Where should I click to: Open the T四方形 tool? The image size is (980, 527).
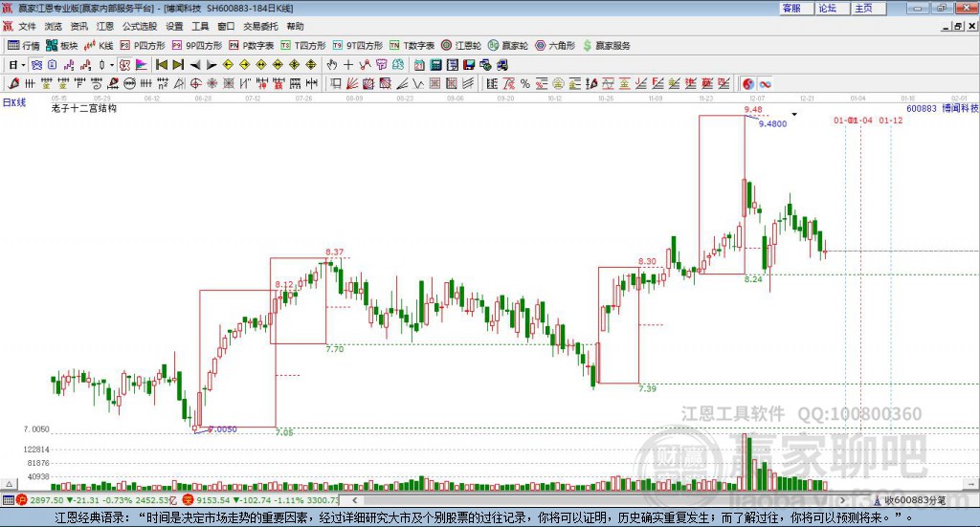(303, 46)
